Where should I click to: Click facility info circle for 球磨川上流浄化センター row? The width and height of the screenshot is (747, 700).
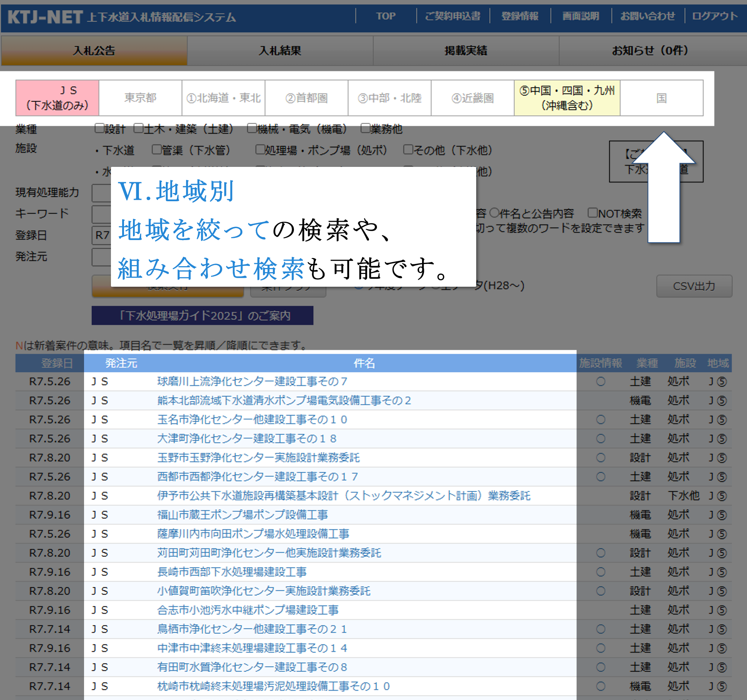[601, 382]
